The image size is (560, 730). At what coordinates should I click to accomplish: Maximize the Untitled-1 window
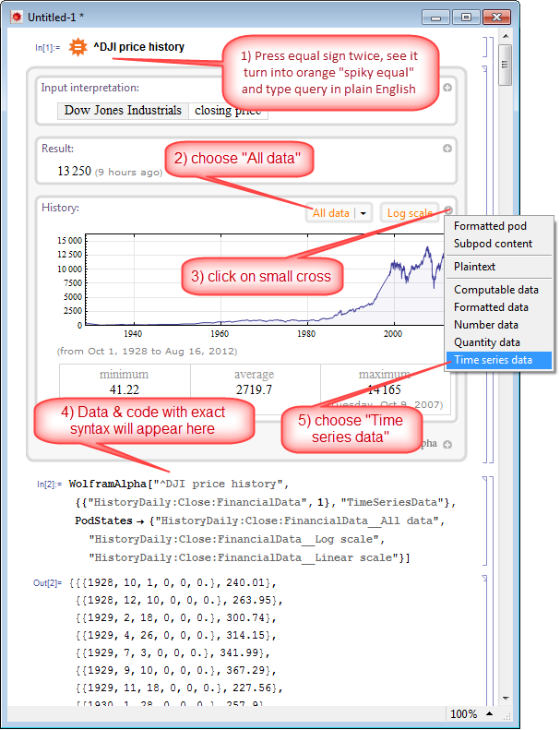466,18
